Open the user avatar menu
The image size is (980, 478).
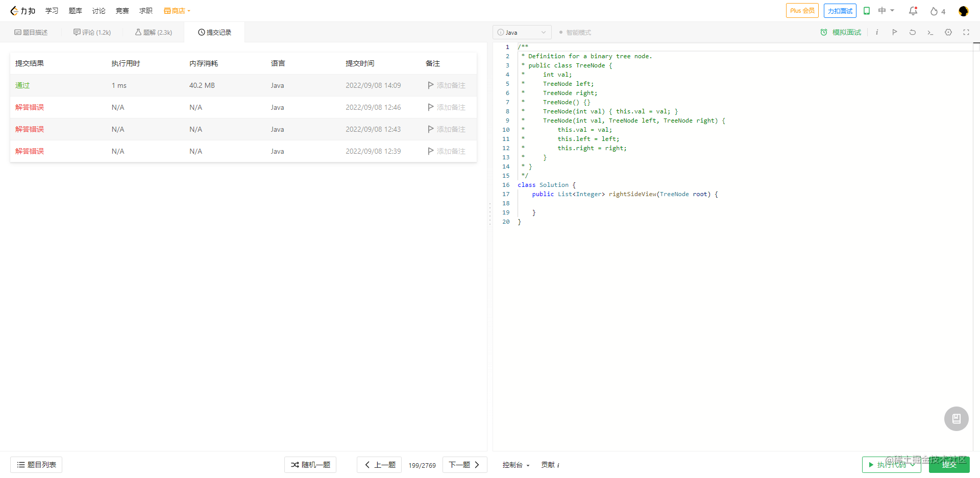(x=963, y=11)
